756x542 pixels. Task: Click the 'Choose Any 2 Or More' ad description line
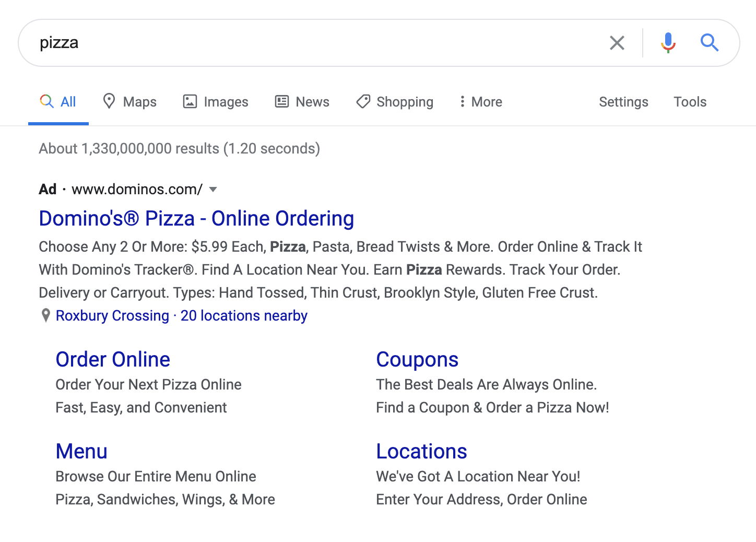340,247
